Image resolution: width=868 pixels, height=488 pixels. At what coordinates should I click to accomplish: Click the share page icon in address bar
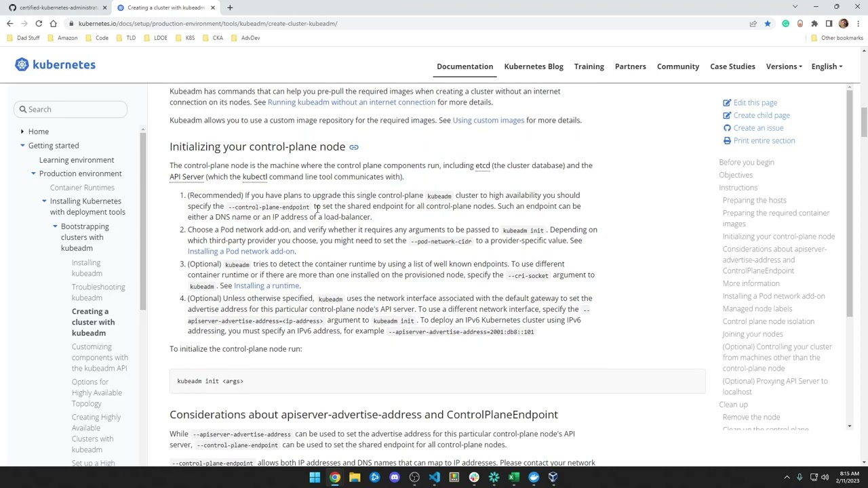pyautogui.click(x=753, y=24)
